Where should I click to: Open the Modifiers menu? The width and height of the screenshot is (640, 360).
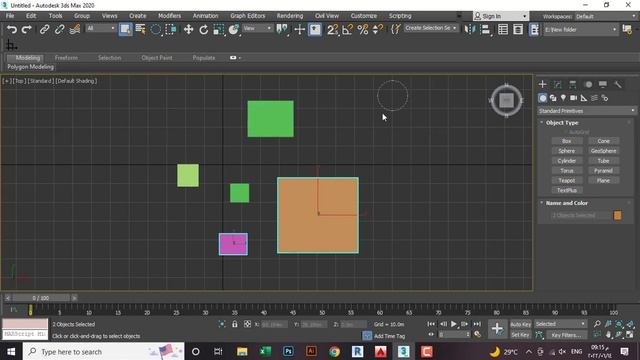point(169,16)
